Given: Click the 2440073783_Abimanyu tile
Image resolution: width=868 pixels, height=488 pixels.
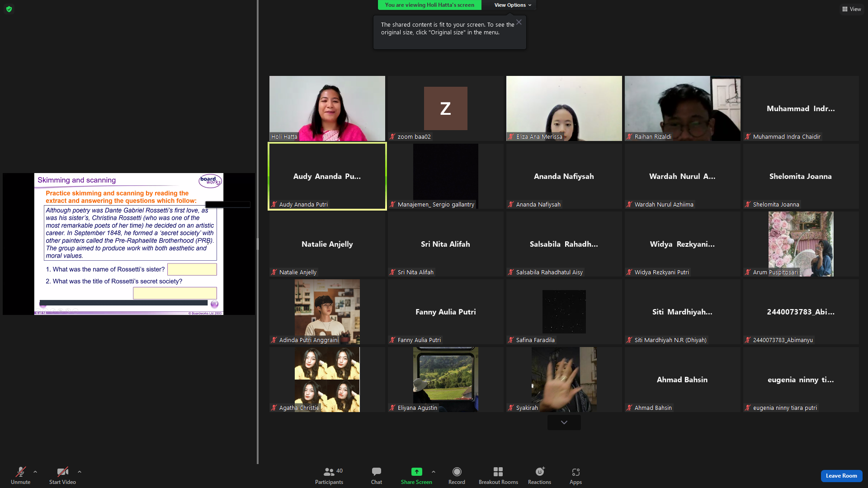Looking at the screenshot, I should pyautogui.click(x=801, y=312).
